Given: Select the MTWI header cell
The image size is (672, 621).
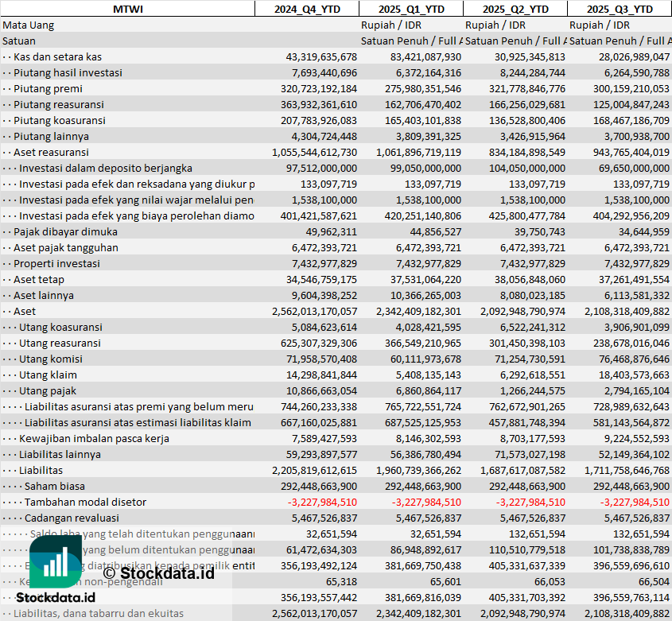Looking at the screenshot, I should [127, 9].
